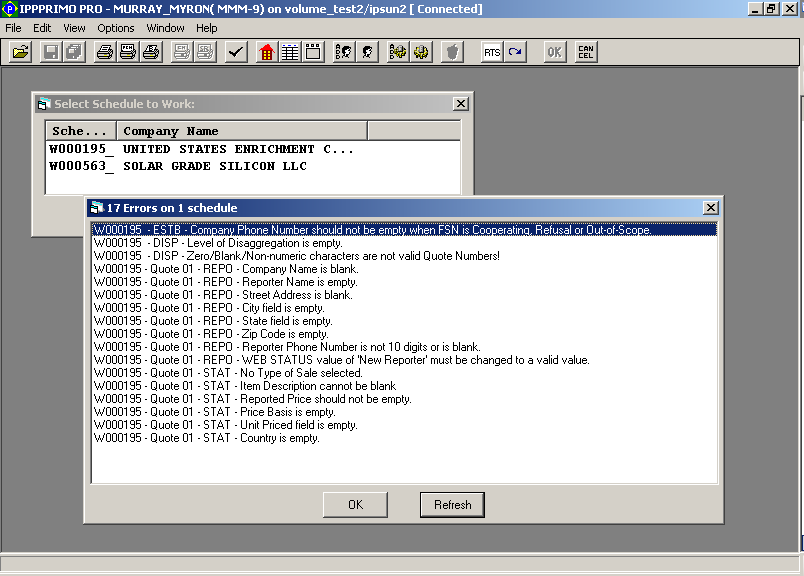
Task: Select schedule row W000195_ UNITED STATES ENRICHMENT
Action: click(x=253, y=149)
